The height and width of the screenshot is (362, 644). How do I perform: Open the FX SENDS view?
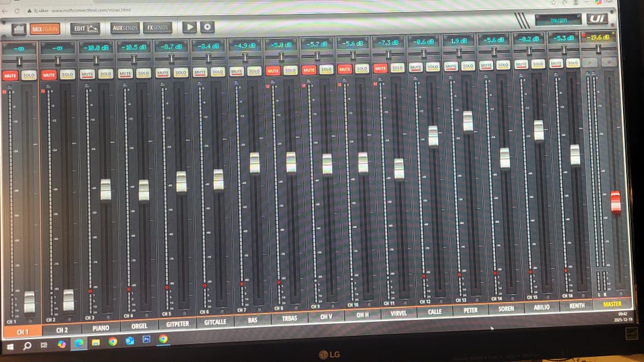[158, 27]
